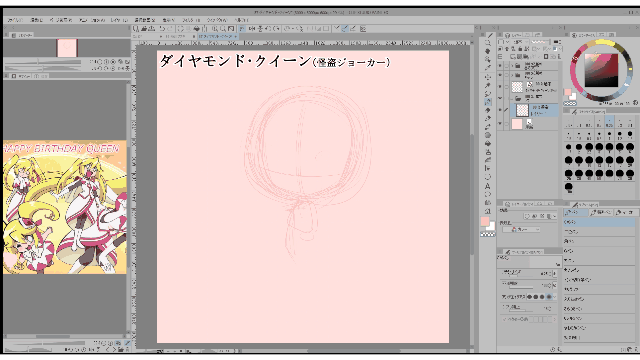Click the Redo arrow icon
640x360 pixels.
pos(170,29)
